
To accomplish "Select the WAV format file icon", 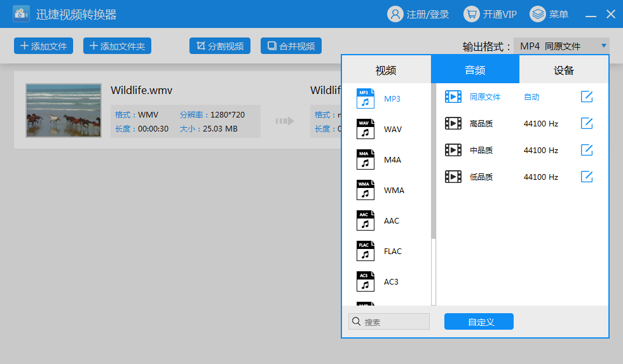I will tap(366, 129).
